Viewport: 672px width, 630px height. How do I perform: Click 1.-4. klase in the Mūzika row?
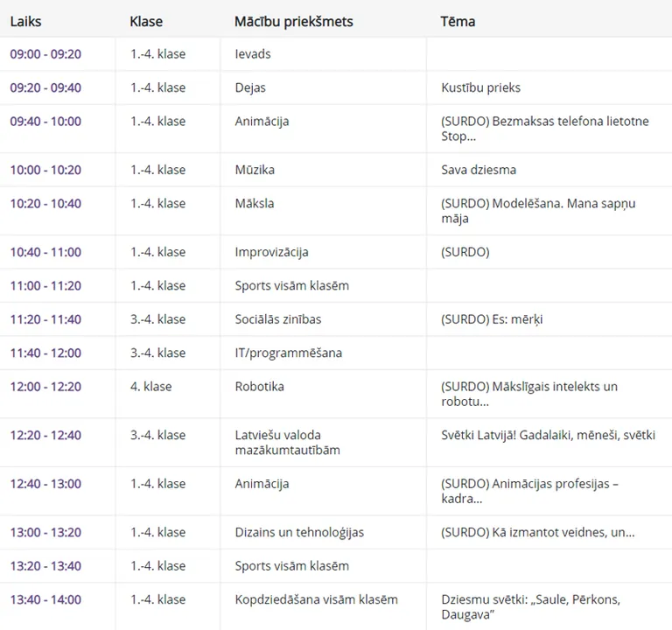[x=158, y=170]
